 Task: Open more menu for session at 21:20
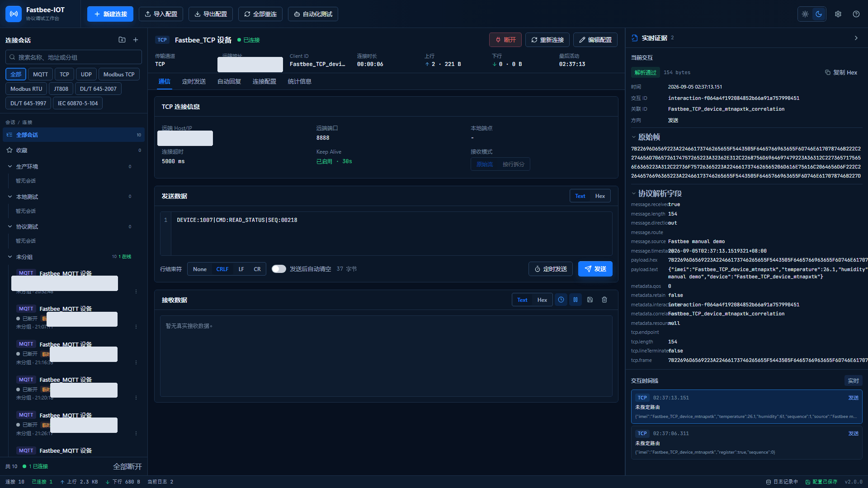pos(136,398)
